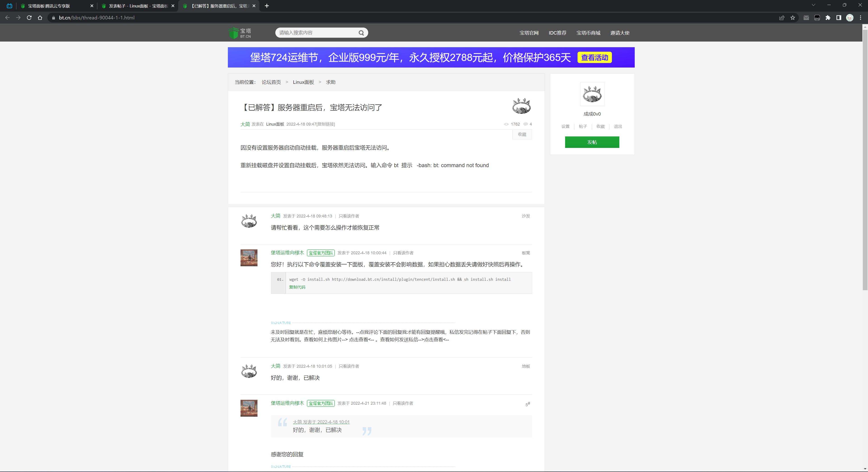The image size is (868, 472).
Task: Bookmark this page with the star icon
Action: click(793, 18)
